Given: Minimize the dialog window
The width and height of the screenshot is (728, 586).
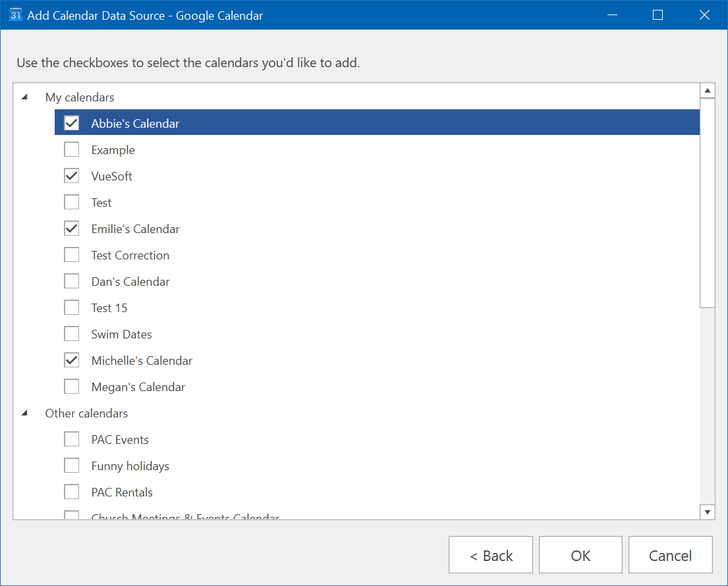Looking at the screenshot, I should 613,15.
